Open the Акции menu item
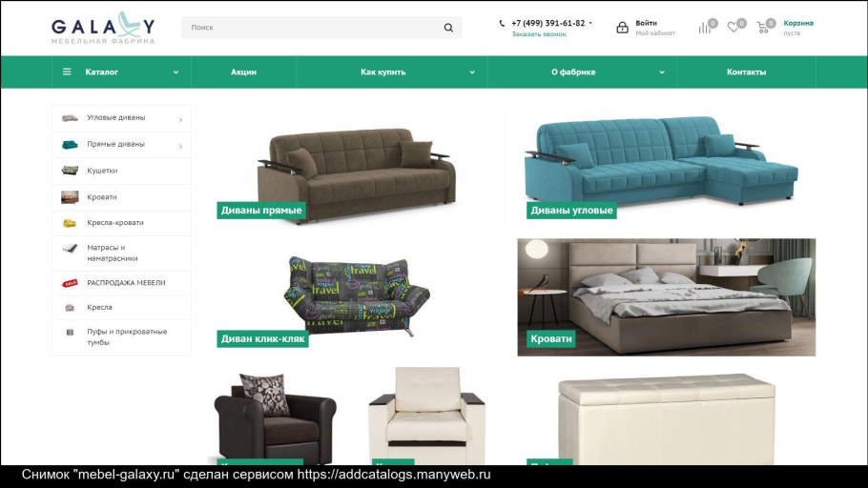Image resolution: width=868 pixels, height=488 pixels. pos(243,71)
